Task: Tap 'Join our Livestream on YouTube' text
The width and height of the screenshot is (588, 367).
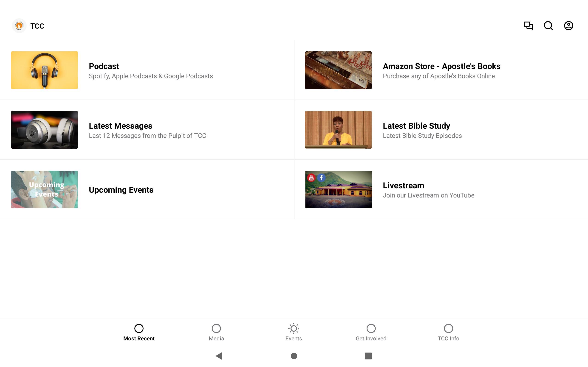Action: (x=428, y=195)
